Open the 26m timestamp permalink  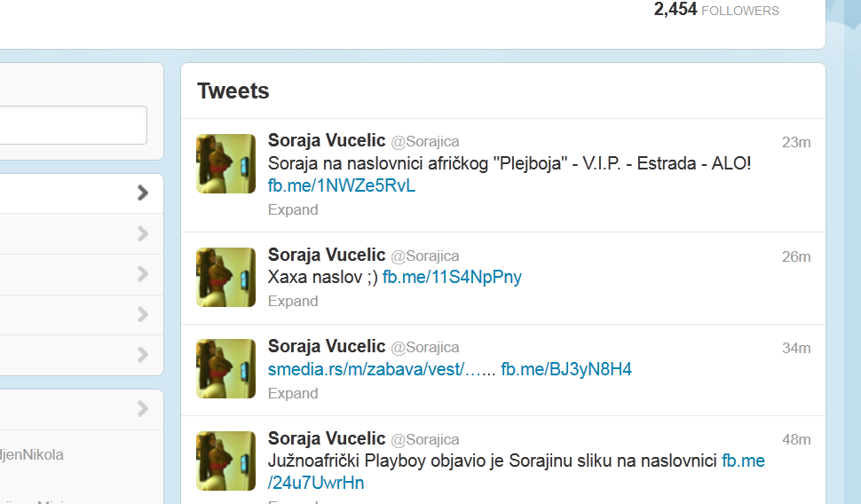pyautogui.click(x=796, y=256)
